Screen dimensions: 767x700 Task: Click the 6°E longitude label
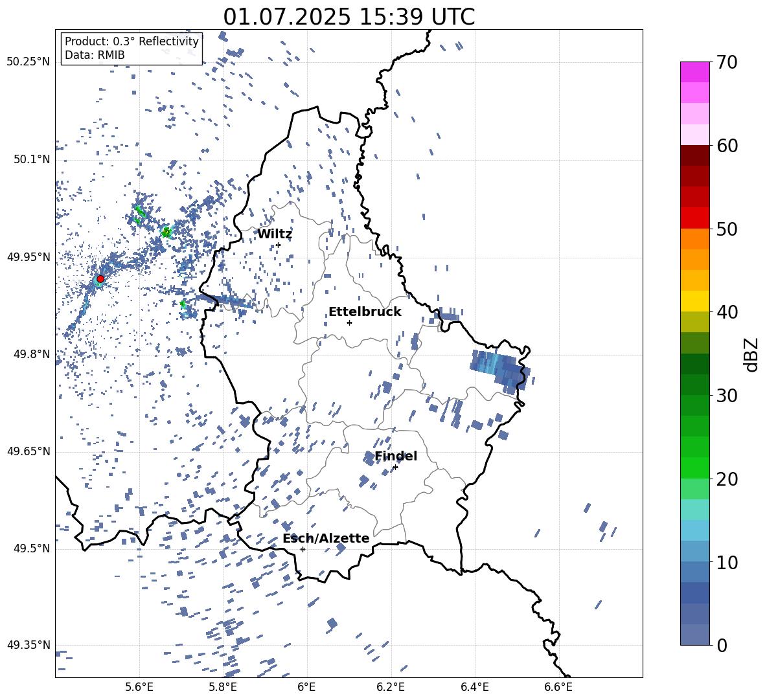pos(306,688)
